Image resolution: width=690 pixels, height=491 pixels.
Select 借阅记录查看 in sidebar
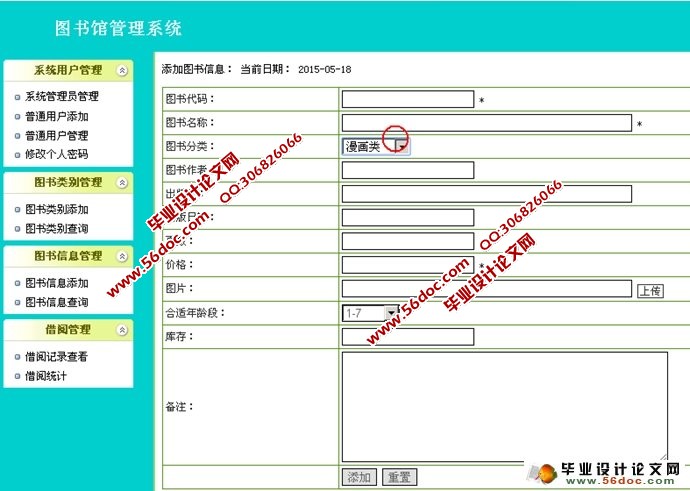(x=56, y=357)
